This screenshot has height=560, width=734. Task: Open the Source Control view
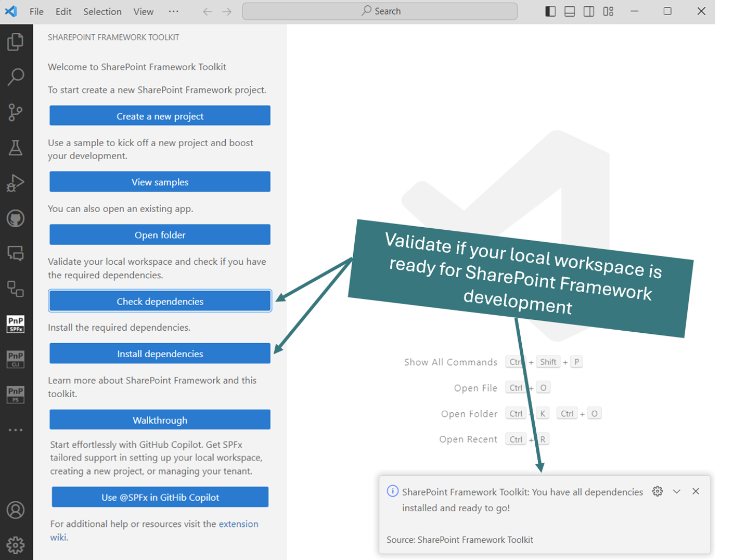coord(16,112)
